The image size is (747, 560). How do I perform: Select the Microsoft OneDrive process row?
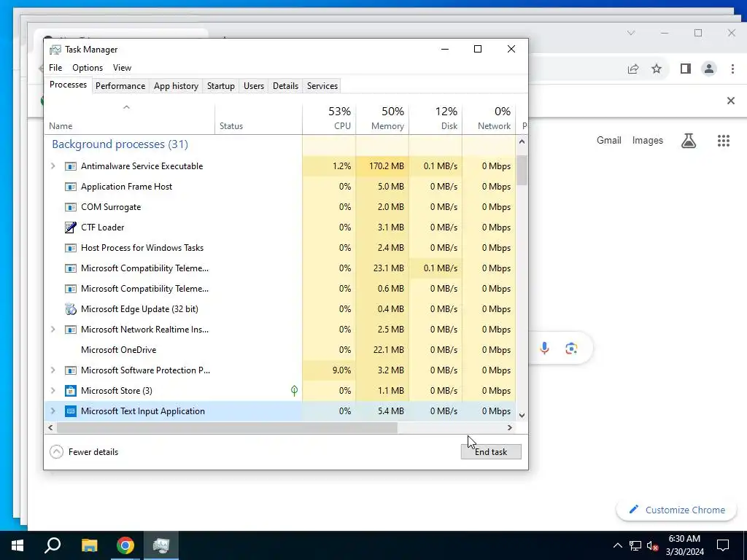pyautogui.click(x=280, y=350)
